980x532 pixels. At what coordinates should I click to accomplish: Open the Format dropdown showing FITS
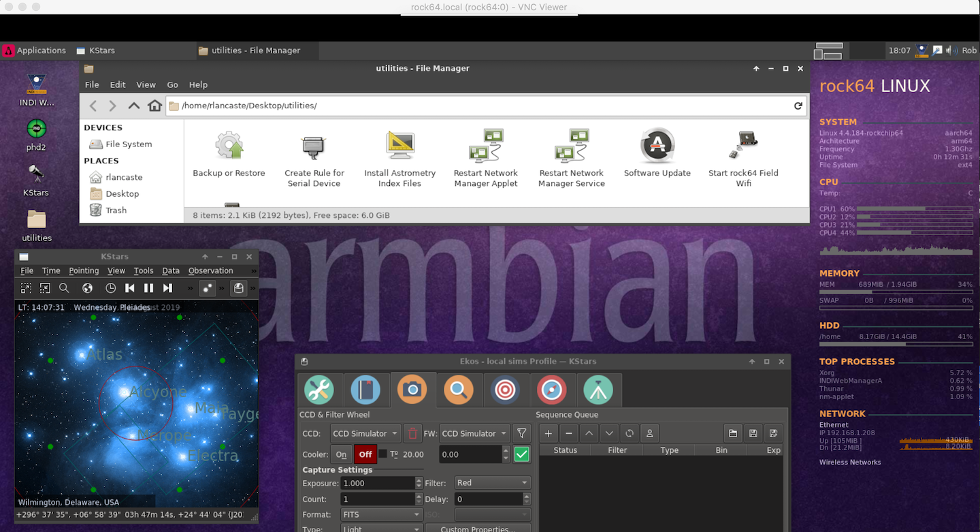coord(380,514)
